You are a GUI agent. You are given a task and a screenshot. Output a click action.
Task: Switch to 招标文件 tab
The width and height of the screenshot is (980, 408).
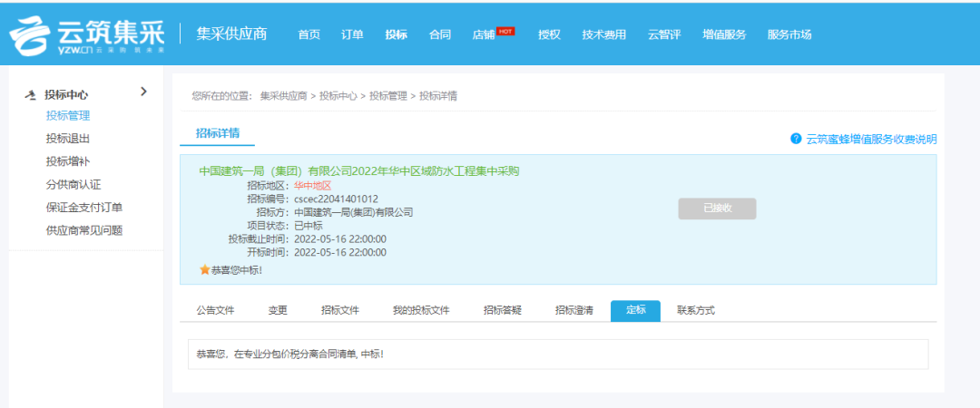(340, 310)
